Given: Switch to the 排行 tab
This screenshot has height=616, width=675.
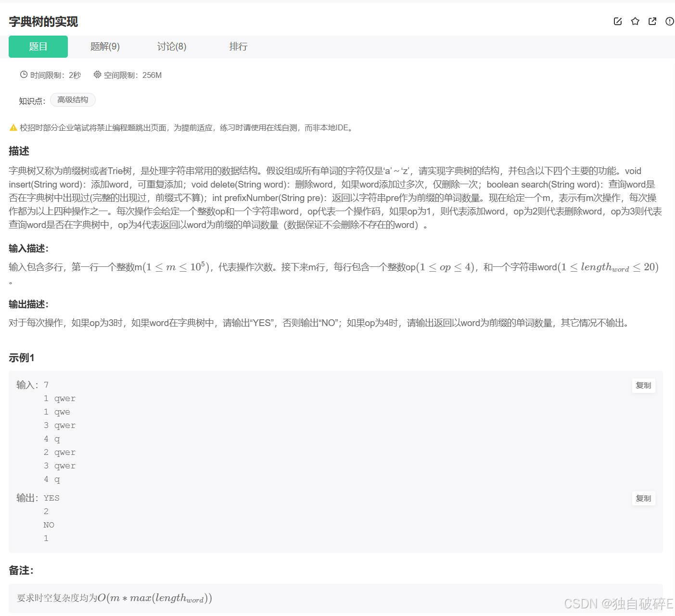Looking at the screenshot, I should pos(238,46).
